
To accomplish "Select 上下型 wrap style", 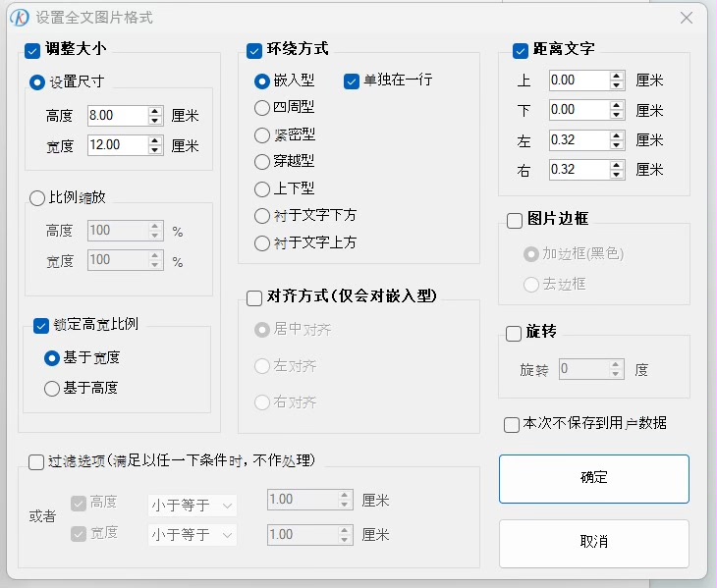I will pos(262,189).
